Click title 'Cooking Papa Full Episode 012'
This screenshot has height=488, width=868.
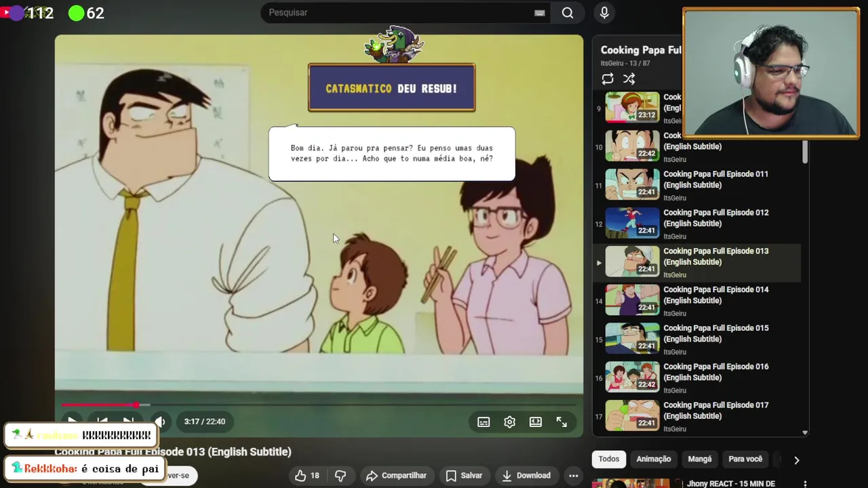[x=715, y=218]
